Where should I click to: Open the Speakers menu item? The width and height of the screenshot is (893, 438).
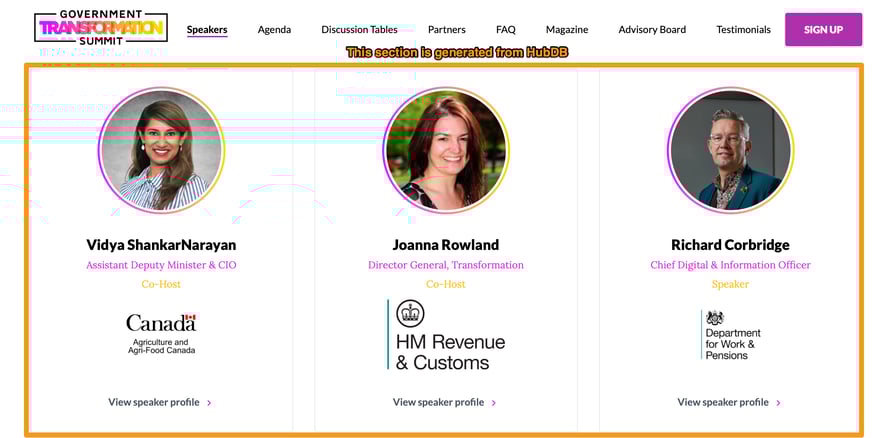(207, 29)
